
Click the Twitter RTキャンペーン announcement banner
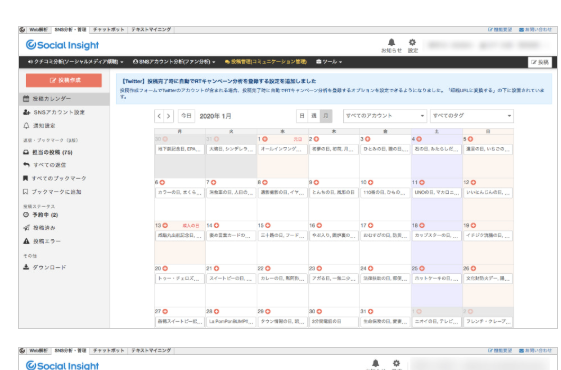(334, 89)
